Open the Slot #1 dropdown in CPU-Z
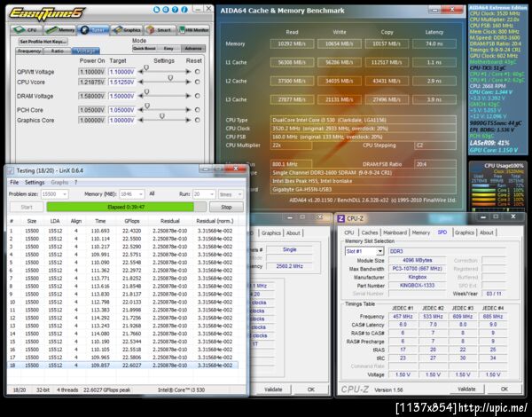Screen dimensions: 532x417 (380, 251)
